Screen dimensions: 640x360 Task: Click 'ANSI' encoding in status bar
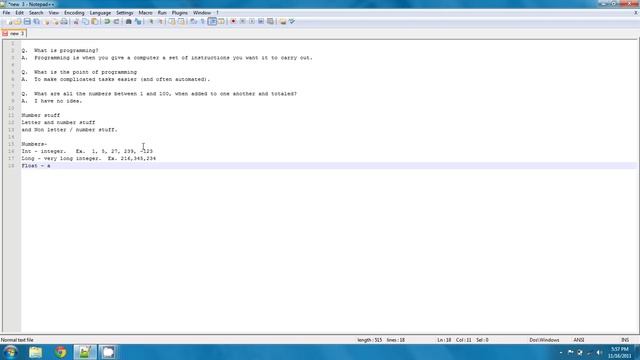579,340
